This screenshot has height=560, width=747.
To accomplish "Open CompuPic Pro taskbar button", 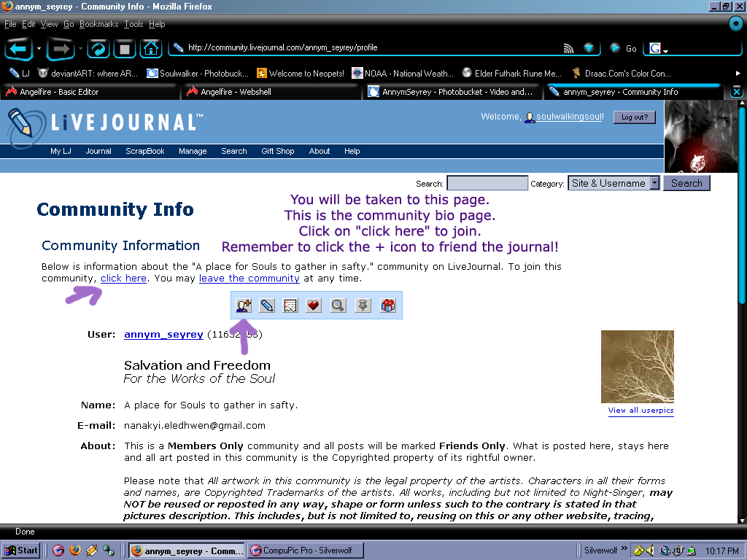I will (x=306, y=551).
